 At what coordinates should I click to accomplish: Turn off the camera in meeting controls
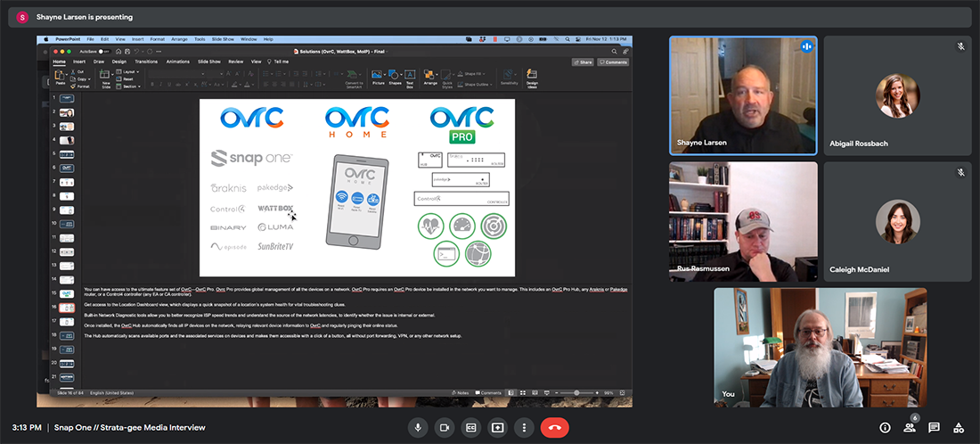coord(445,428)
